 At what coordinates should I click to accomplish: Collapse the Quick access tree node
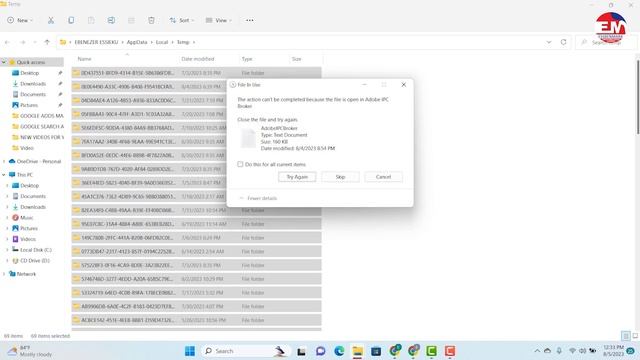pos(4,62)
